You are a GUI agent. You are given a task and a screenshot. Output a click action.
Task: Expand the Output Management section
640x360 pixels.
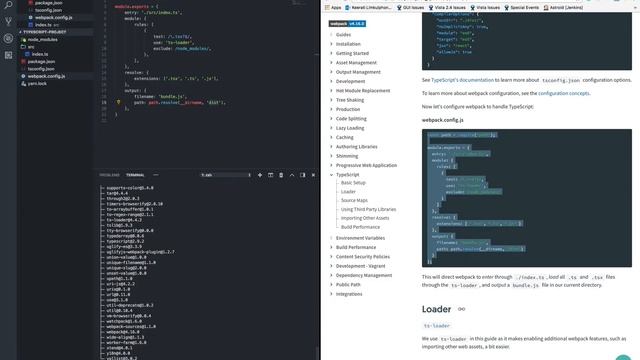[358, 72]
